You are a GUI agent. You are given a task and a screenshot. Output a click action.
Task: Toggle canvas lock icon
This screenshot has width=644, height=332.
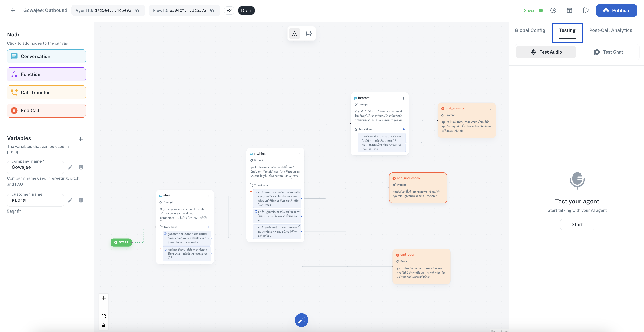click(x=104, y=325)
